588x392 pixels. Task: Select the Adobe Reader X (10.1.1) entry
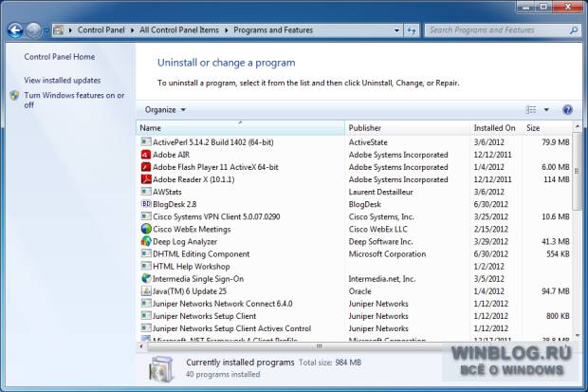pyautogui.click(x=193, y=179)
